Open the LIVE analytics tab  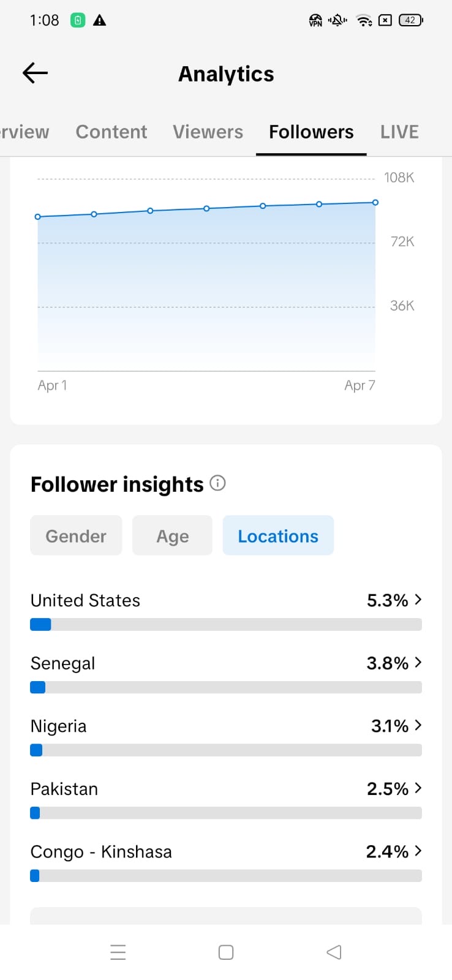pos(399,132)
